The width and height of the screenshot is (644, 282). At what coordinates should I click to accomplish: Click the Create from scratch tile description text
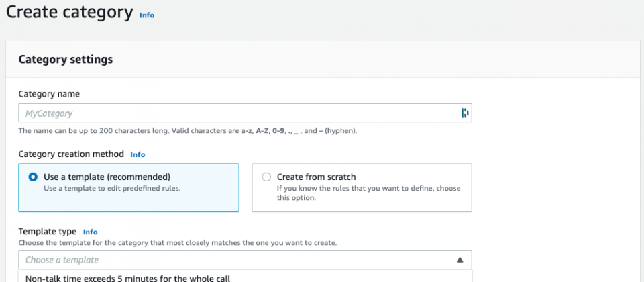point(368,193)
